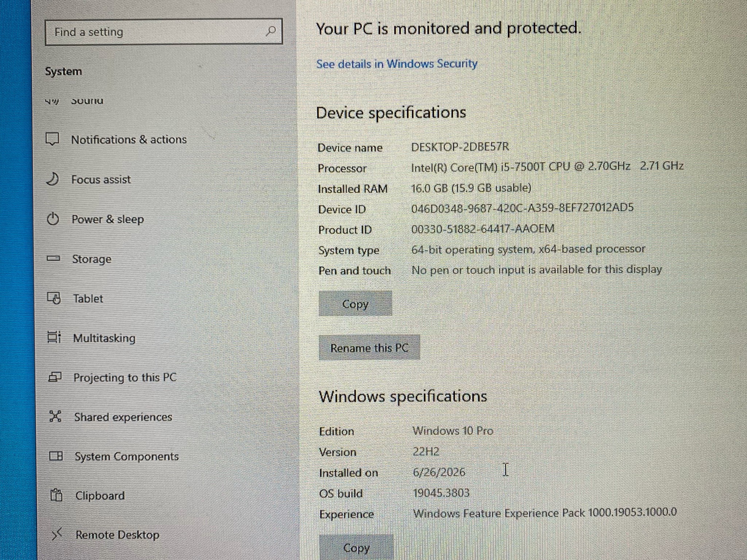Click the System Components icon
The image size is (747, 560).
[x=56, y=456]
